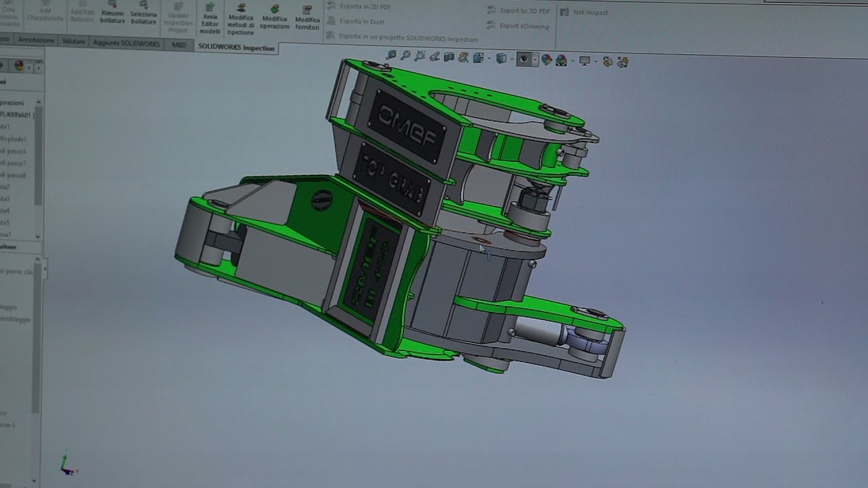Select the 'di passo7' tree item
868x488 pixels.
pyautogui.click(x=13, y=163)
